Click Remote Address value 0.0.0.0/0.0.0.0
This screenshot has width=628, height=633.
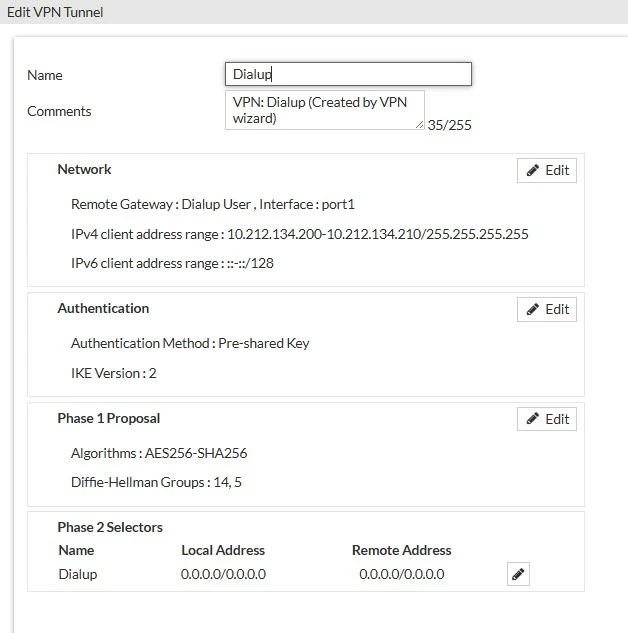point(402,574)
